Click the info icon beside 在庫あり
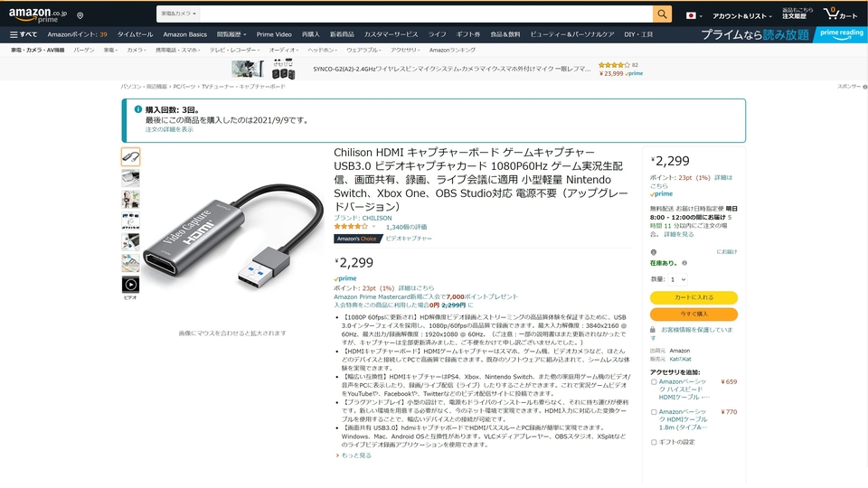Image resolution: width=868 pixels, height=488 pixels. (684, 263)
